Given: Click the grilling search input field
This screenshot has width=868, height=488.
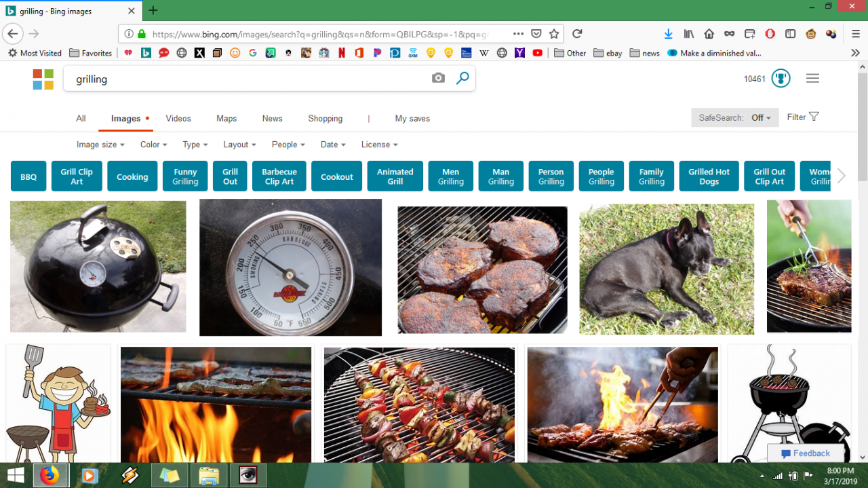Looking at the screenshot, I should (248, 79).
